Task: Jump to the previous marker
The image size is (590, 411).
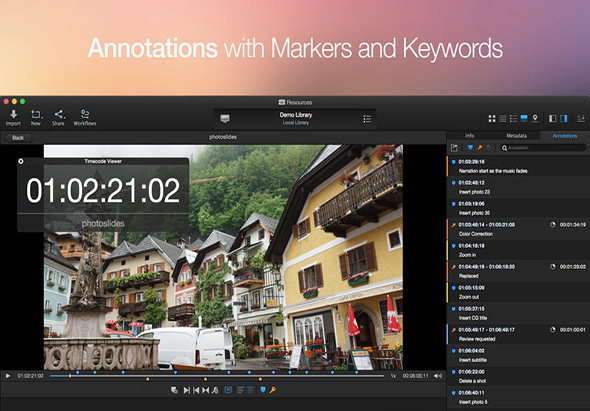Action: click(196, 390)
